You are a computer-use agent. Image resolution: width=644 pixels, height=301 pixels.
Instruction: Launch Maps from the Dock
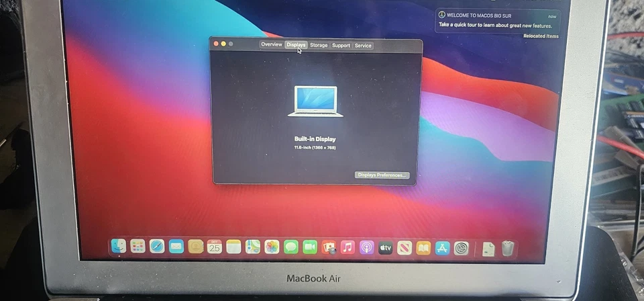click(x=253, y=247)
